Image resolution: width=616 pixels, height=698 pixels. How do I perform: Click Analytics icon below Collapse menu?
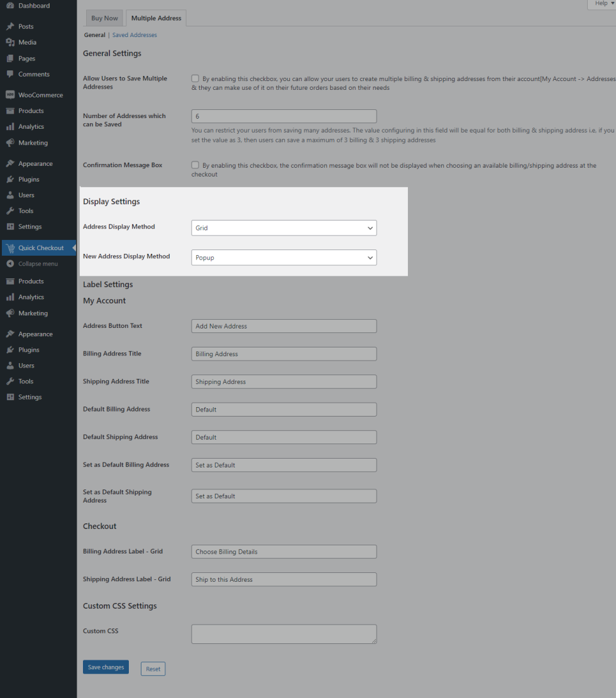point(10,297)
